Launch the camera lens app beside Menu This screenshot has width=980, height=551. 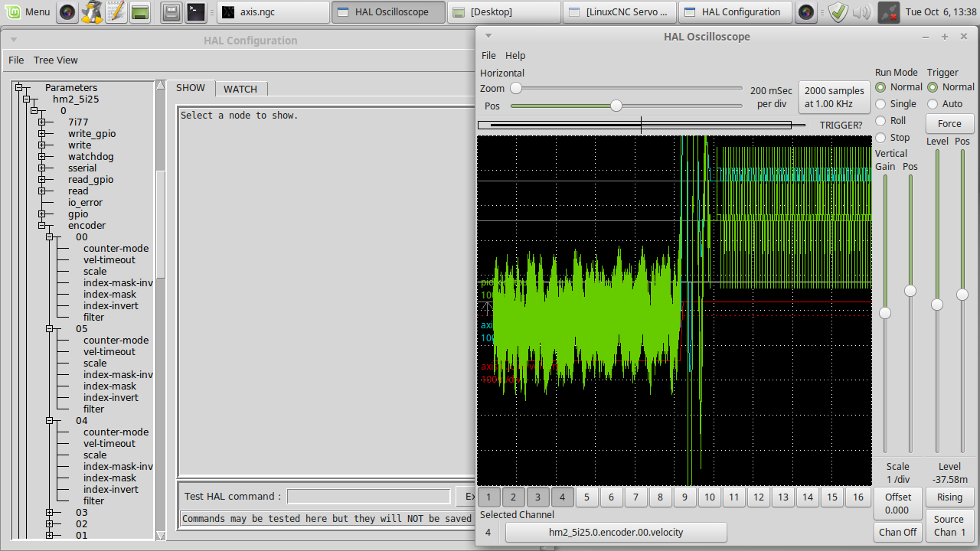tap(68, 11)
